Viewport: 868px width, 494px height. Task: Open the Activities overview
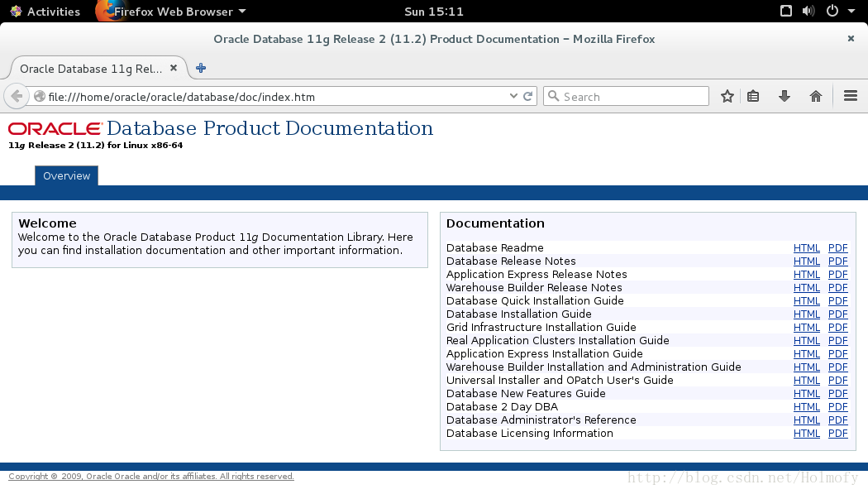click(45, 11)
